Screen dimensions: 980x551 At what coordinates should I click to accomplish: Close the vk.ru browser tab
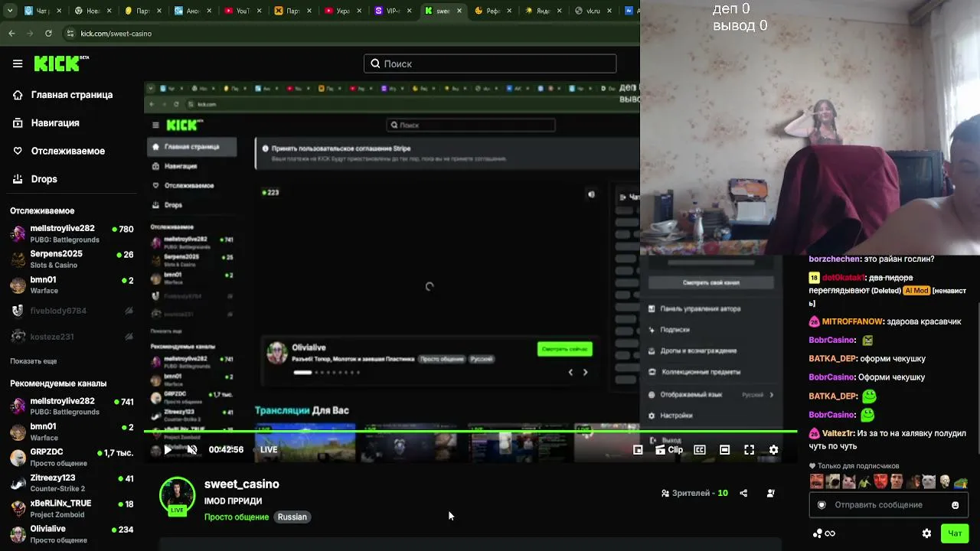coord(610,11)
